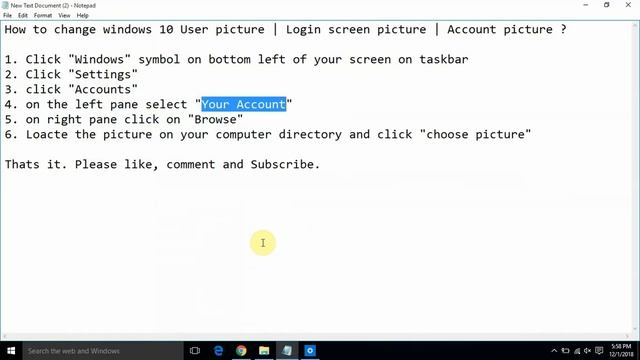Click the highlighted text 'Your Account'
Viewport: 640px width, 360px height.
pos(244,104)
